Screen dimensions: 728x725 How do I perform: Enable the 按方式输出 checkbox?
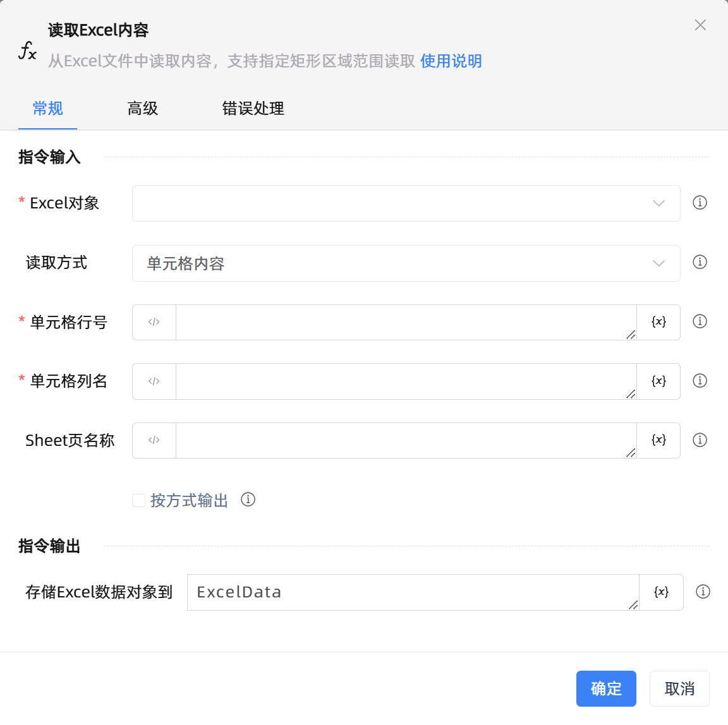click(139, 501)
